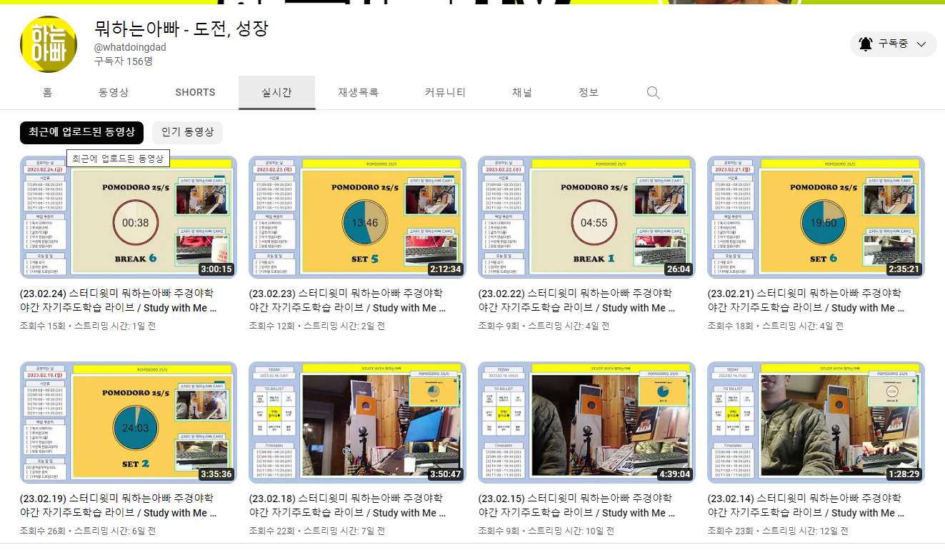Click the 뭐하는아빠 channel avatar
945x560 pixels.
pyautogui.click(x=49, y=44)
